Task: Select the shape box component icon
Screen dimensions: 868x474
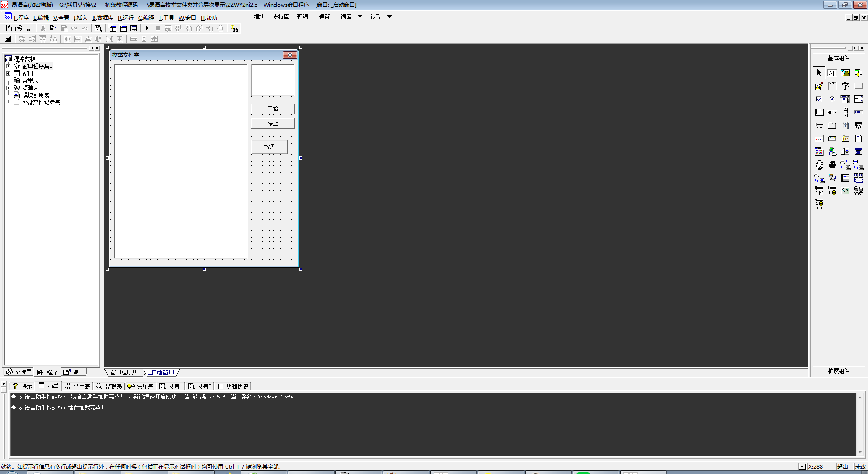Action: (x=859, y=73)
